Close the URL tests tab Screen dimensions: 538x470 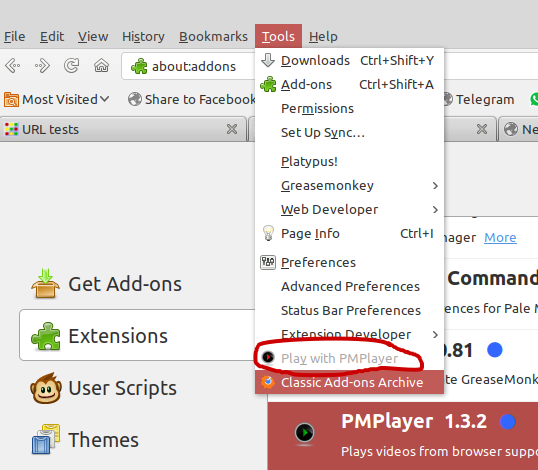pyautogui.click(x=232, y=129)
